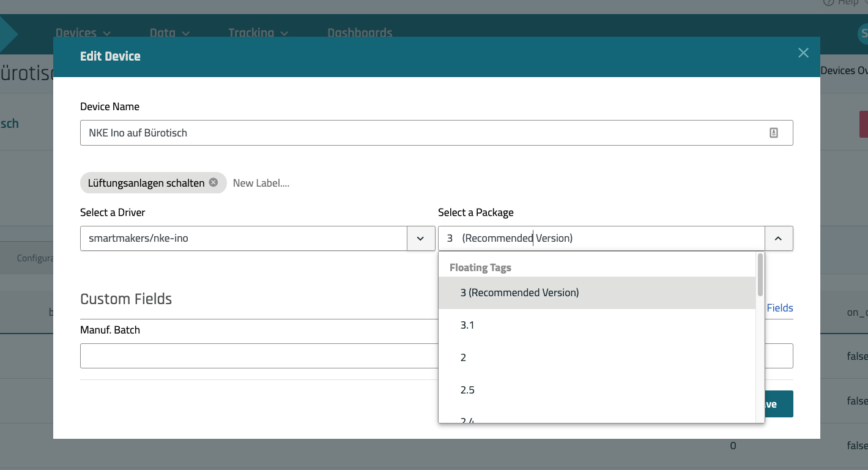This screenshot has width=868, height=470.
Task: Open the Help icon at top right
Action: pos(829,3)
